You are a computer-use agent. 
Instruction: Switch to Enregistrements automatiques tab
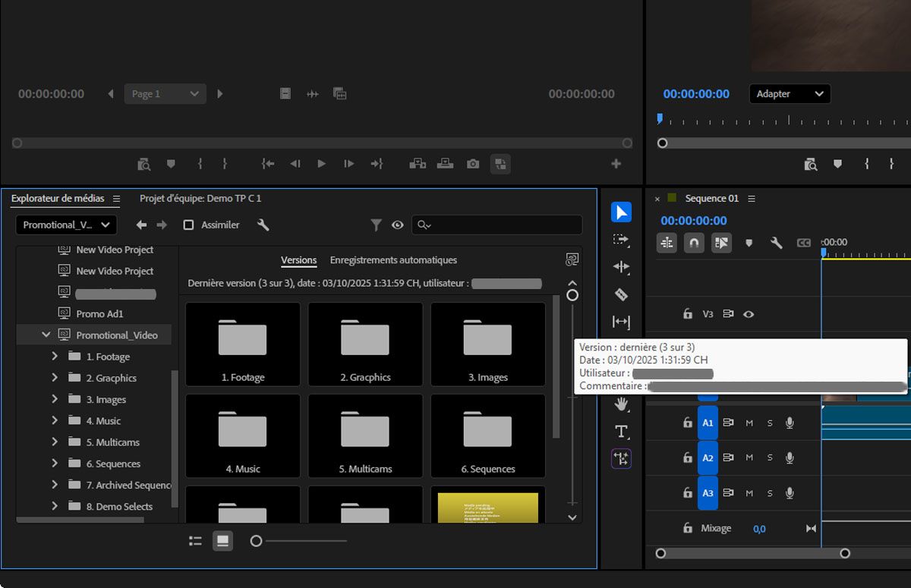(x=393, y=260)
